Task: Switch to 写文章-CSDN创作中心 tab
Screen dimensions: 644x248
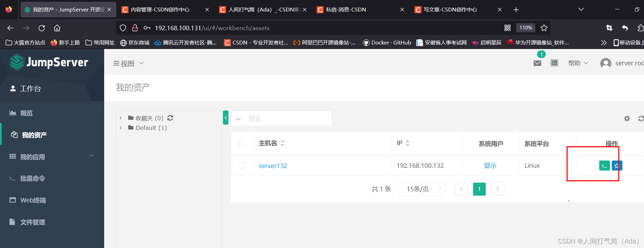Action: [458, 10]
